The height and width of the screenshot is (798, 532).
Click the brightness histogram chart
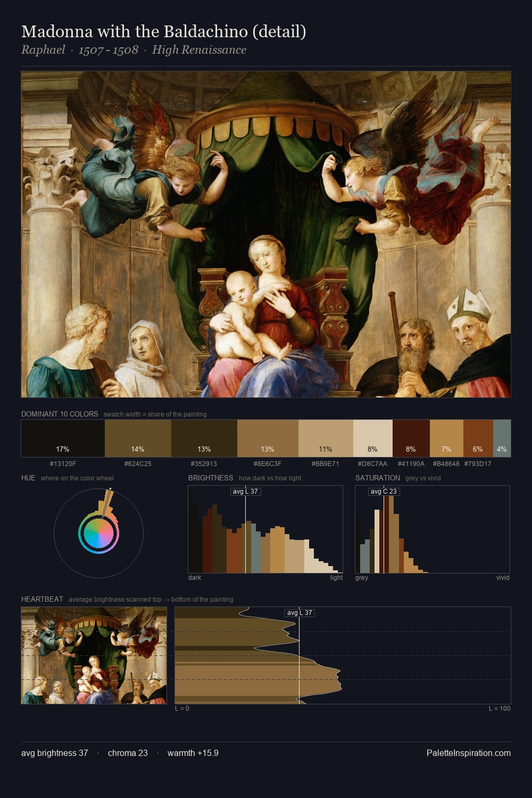click(x=265, y=529)
